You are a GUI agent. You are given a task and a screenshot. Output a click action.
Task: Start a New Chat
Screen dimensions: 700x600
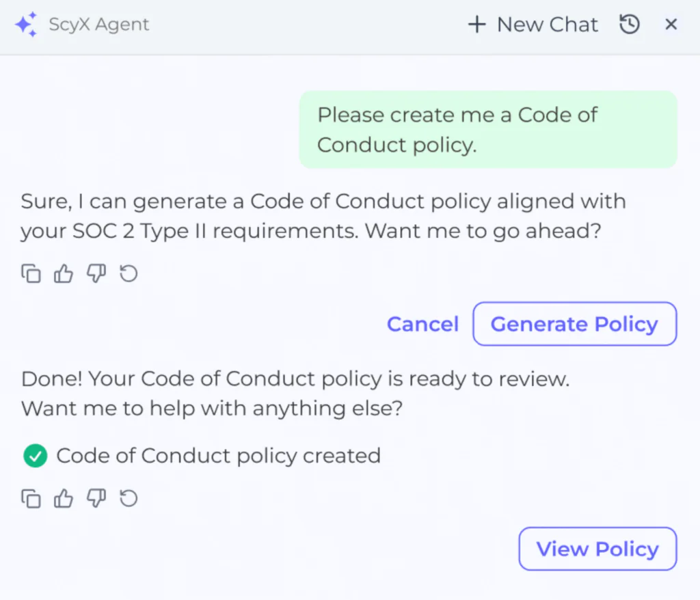(x=547, y=24)
